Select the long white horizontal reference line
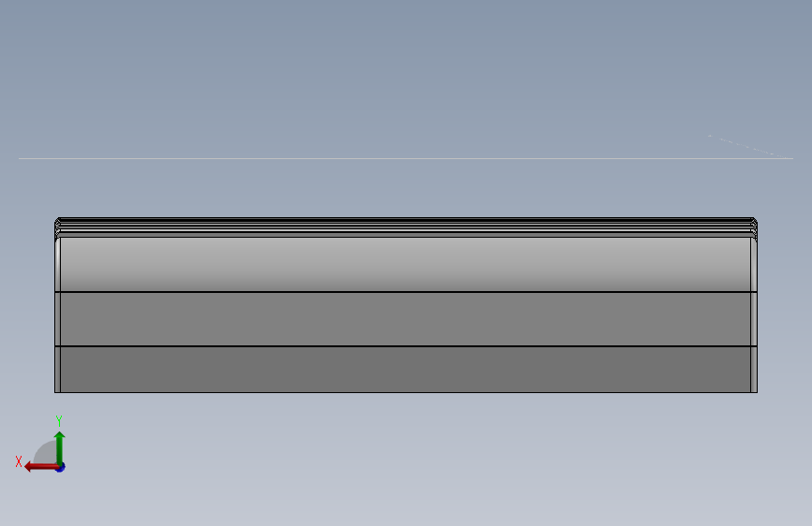 tap(406, 158)
